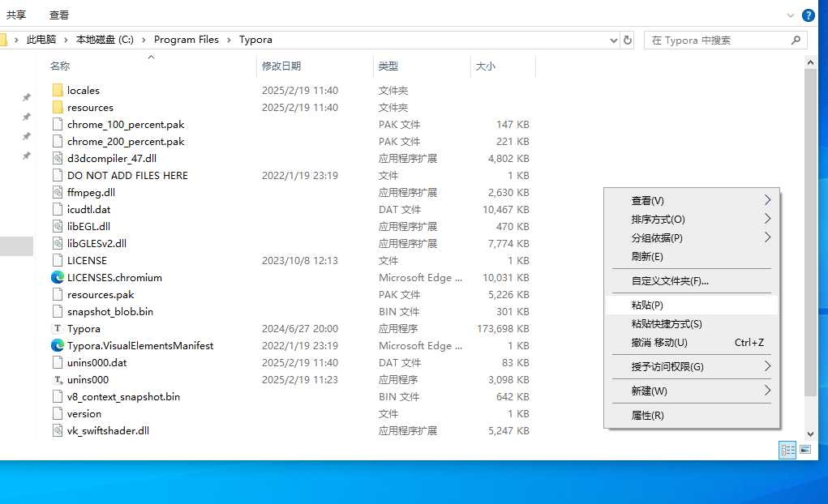Select the chrome_200_percent.pak file icon

[58, 142]
